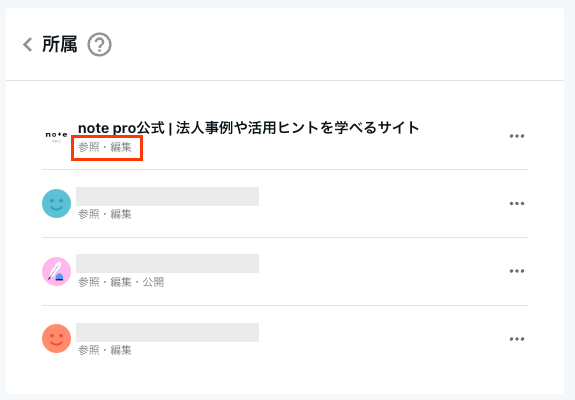Open the three-dot menu beside orange smiley account
Image resolution: width=575 pixels, height=400 pixels.
click(x=517, y=339)
